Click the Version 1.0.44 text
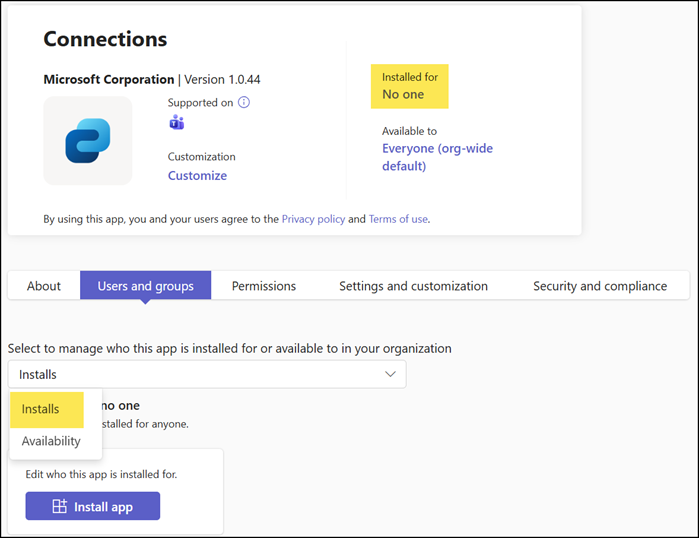Viewport: 700px width, 538px height. point(222,79)
